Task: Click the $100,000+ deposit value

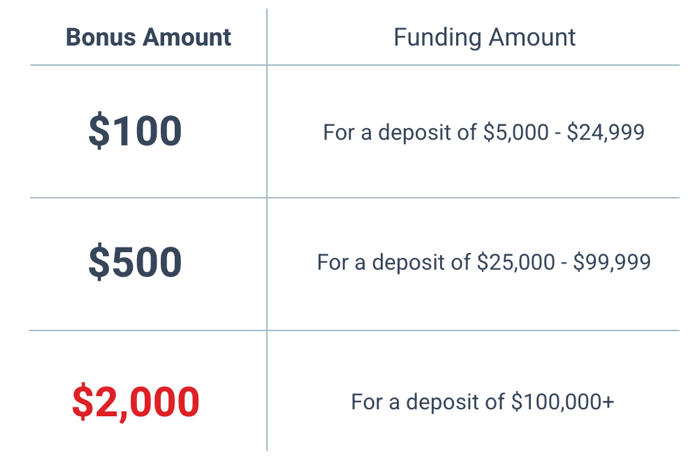Action: click(x=563, y=402)
